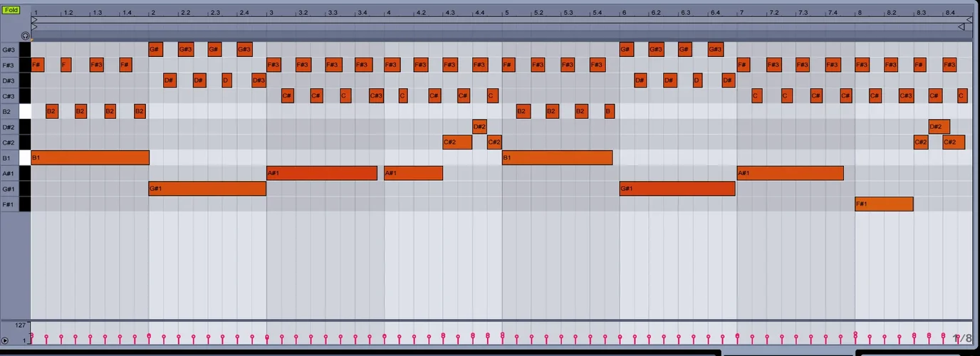Image resolution: width=980 pixels, height=356 pixels.
Task: Select the D#3 key label
Action: click(x=9, y=80)
